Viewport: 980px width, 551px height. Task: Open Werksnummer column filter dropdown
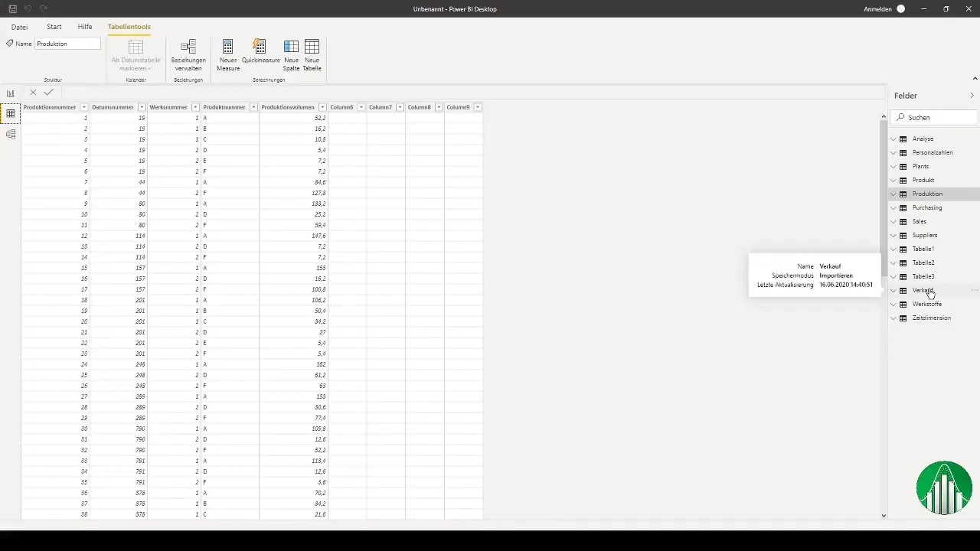(195, 107)
